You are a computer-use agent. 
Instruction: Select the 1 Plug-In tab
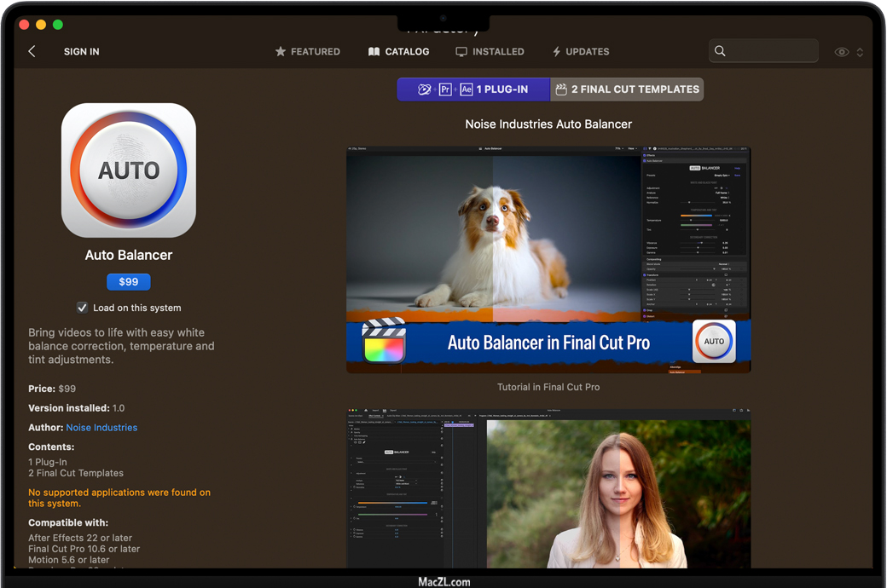pyautogui.click(x=473, y=89)
